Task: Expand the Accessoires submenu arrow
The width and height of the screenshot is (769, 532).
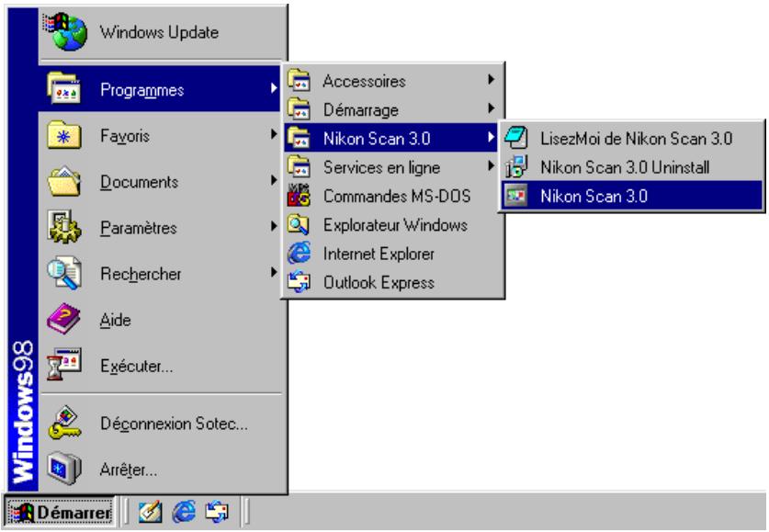Action: click(491, 79)
